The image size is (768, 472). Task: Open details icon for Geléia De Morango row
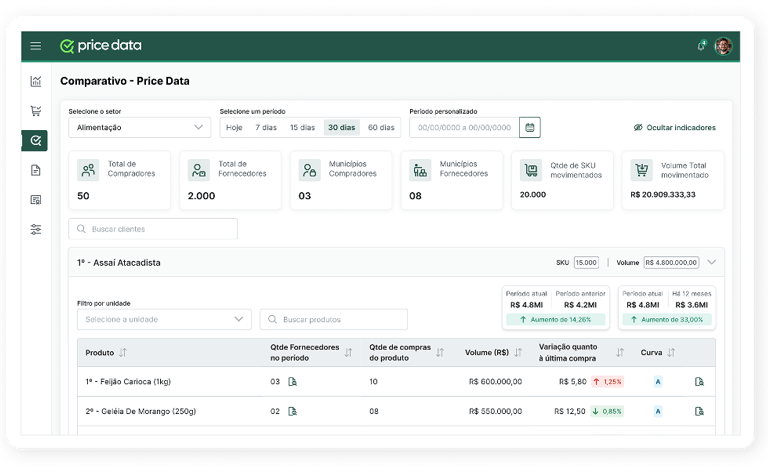click(x=699, y=411)
